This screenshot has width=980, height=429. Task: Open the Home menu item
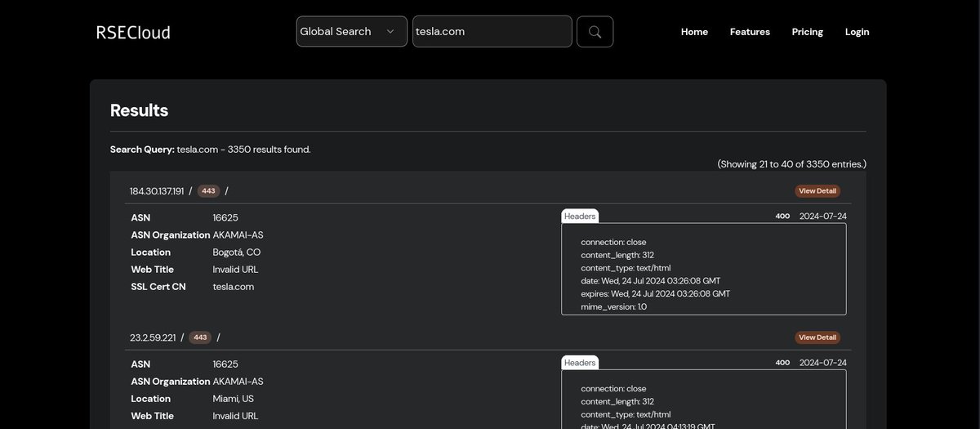click(x=694, y=32)
